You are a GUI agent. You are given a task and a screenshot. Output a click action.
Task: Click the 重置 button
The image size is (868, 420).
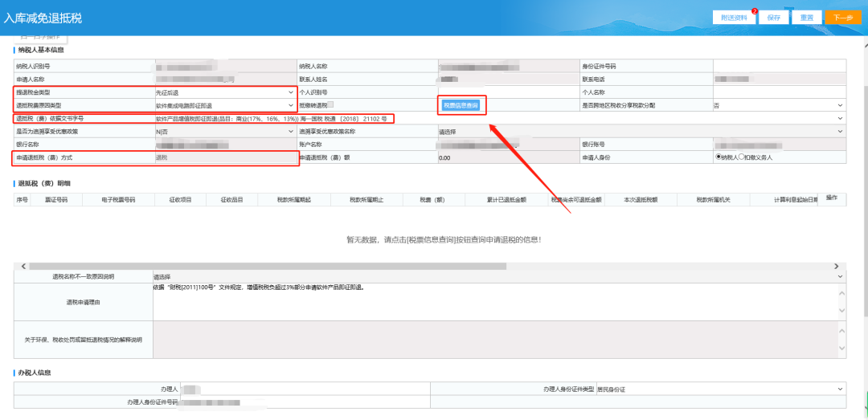(807, 17)
